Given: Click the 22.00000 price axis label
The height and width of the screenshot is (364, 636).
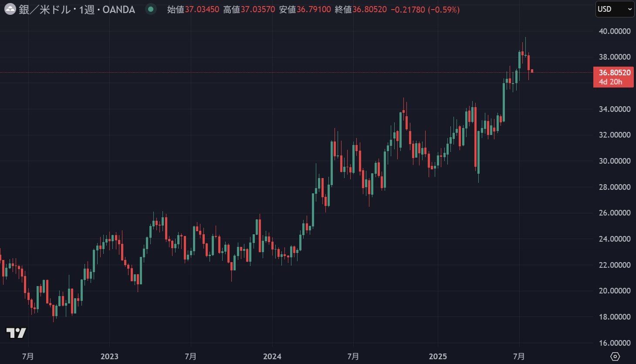Looking at the screenshot, I should [615, 265].
